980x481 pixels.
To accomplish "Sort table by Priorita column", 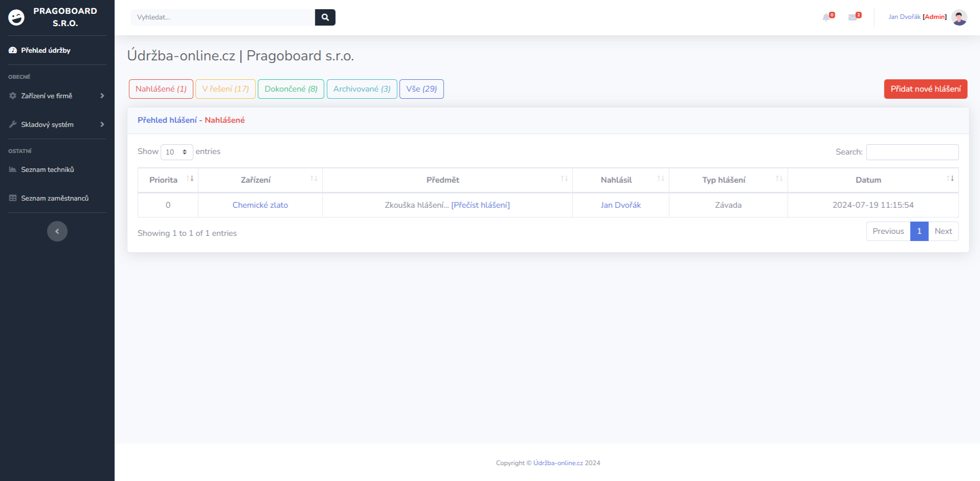I will pos(168,180).
